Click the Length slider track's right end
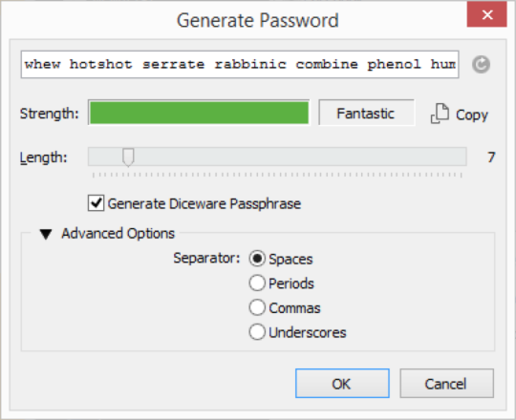 tap(461, 157)
